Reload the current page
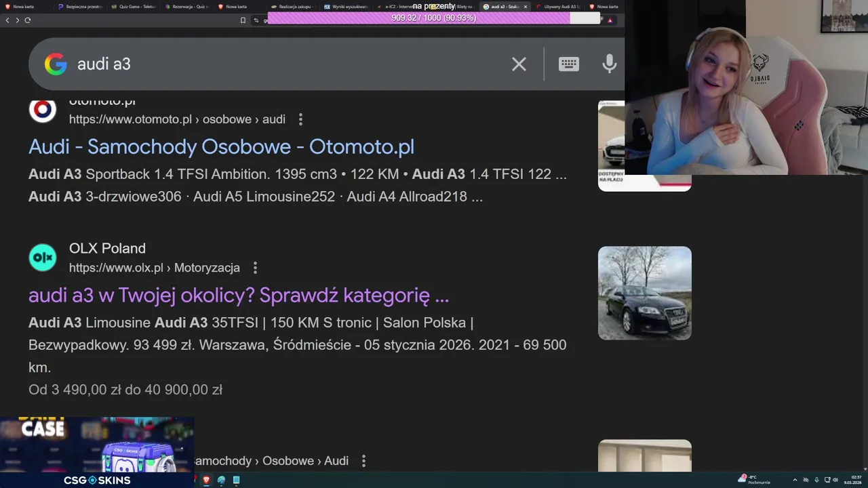Screen dimensions: 868x488 (28, 20)
